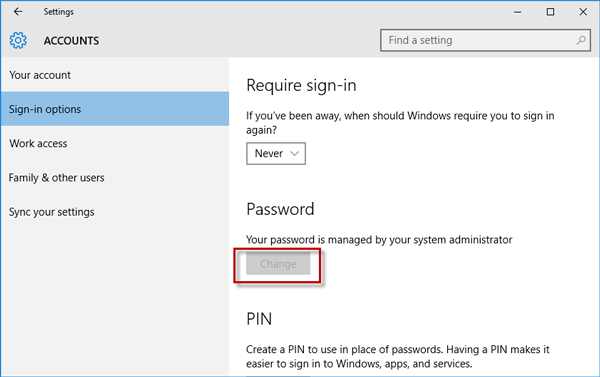Viewport: 600px width, 377px height.
Task: Click the Settings window title text
Action: click(x=59, y=12)
